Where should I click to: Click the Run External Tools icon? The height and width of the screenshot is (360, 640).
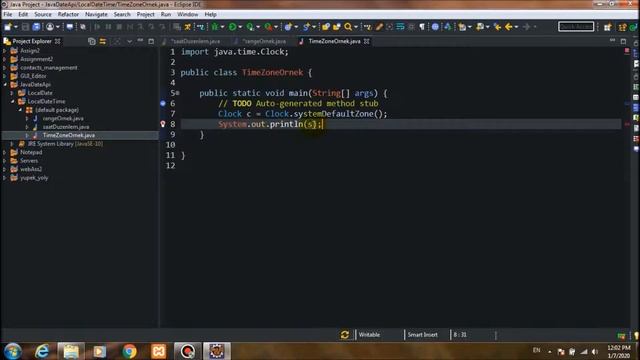pyautogui.click(x=268, y=27)
